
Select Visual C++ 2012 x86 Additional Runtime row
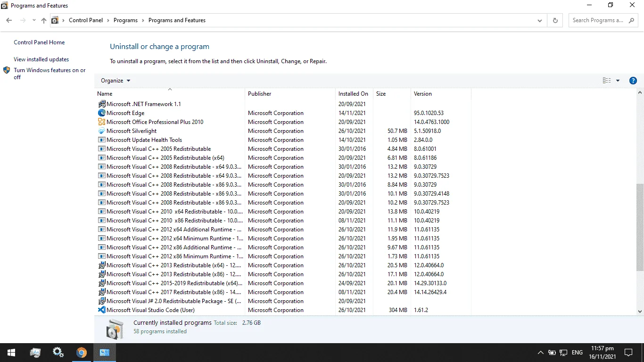point(284,247)
